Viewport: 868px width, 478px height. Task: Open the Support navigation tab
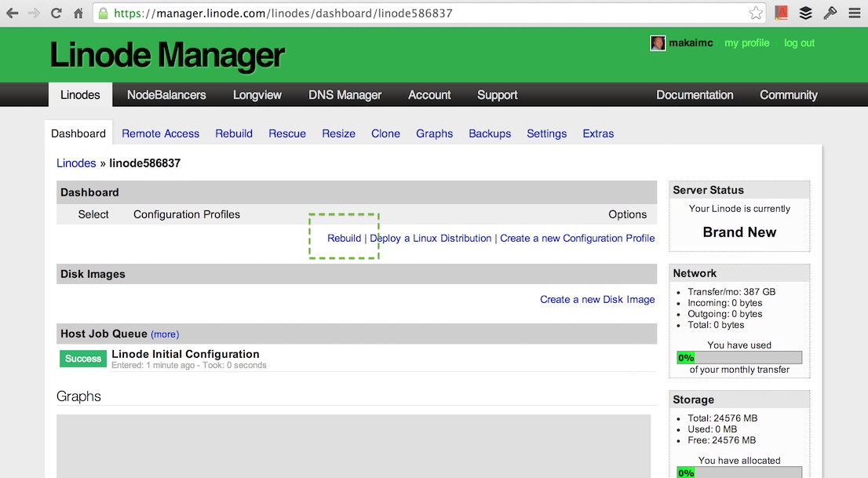pos(497,95)
